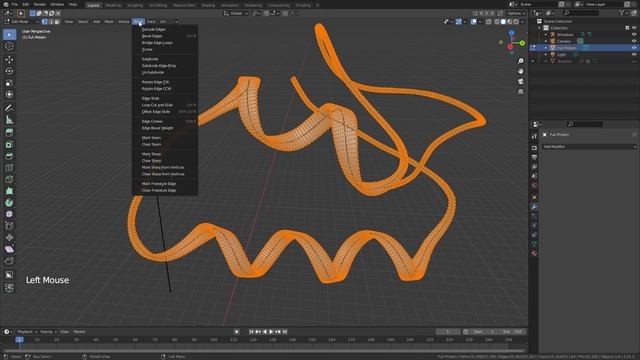Screen dimensions: 640x360
Task: Click the zoom magnifier viewport icon
Action: point(520,61)
